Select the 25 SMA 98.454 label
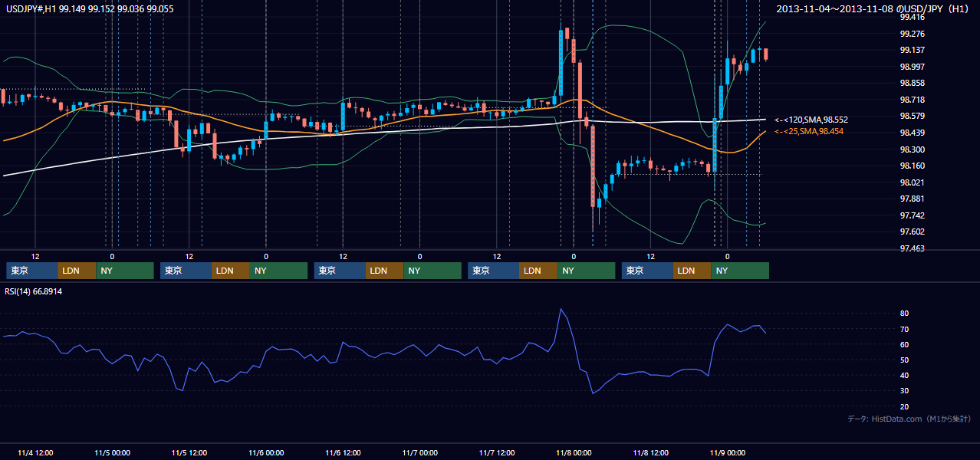This screenshot has height=460, width=980. [x=811, y=132]
